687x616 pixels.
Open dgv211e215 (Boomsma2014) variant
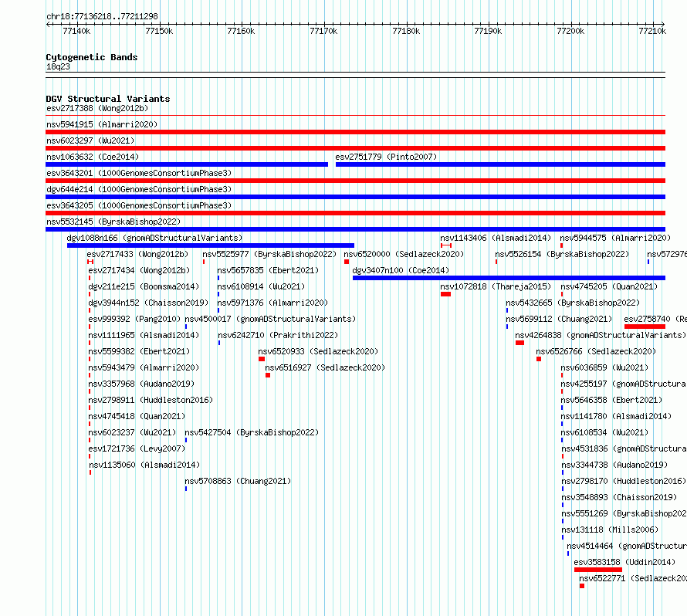point(144,286)
